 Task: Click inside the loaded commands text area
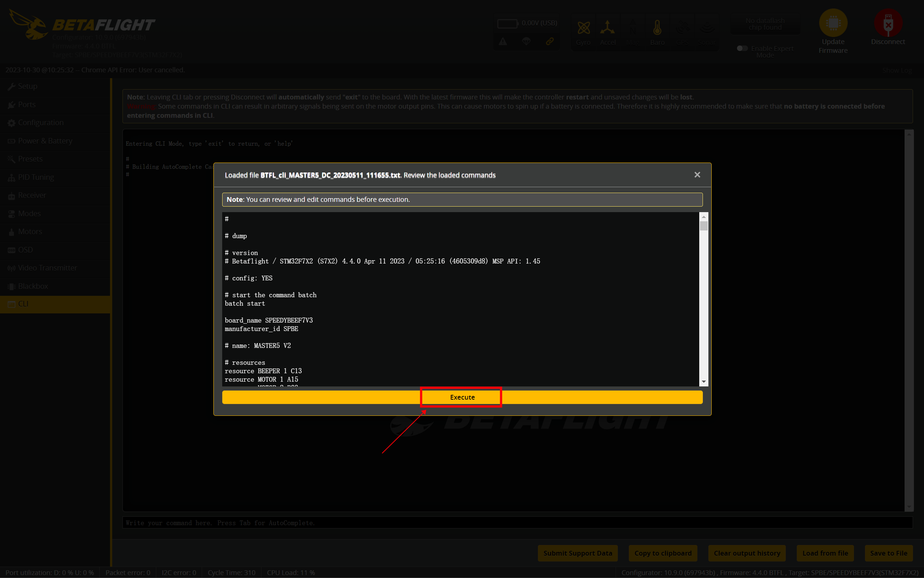point(461,299)
